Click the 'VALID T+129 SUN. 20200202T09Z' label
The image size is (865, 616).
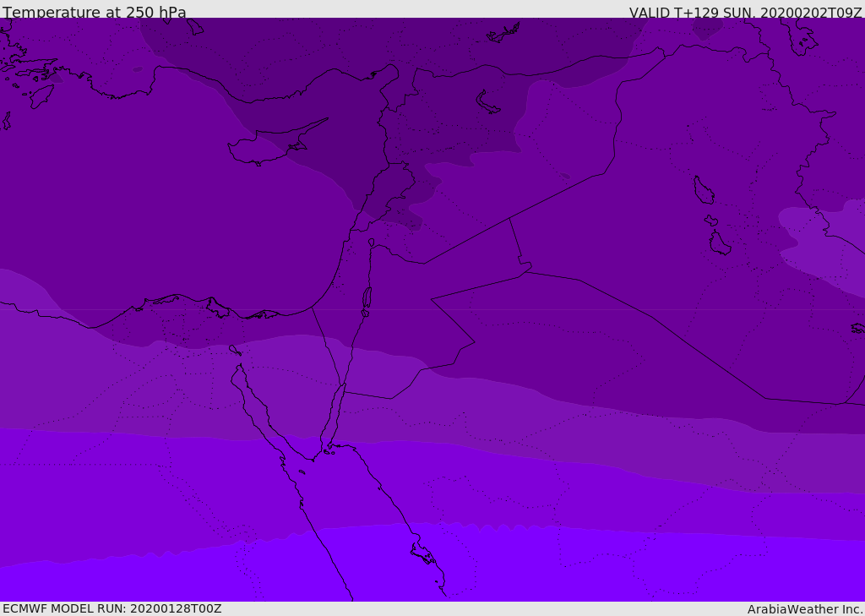pyautogui.click(x=746, y=13)
